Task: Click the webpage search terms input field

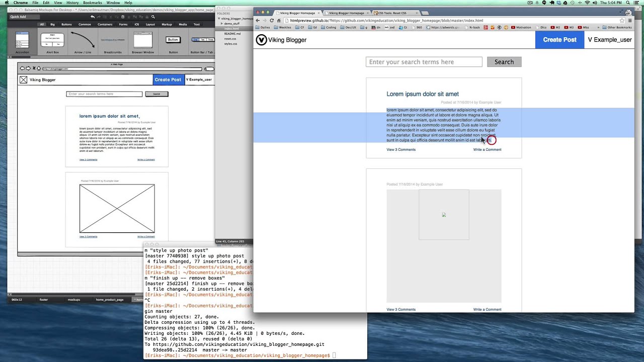Action: 424,62
